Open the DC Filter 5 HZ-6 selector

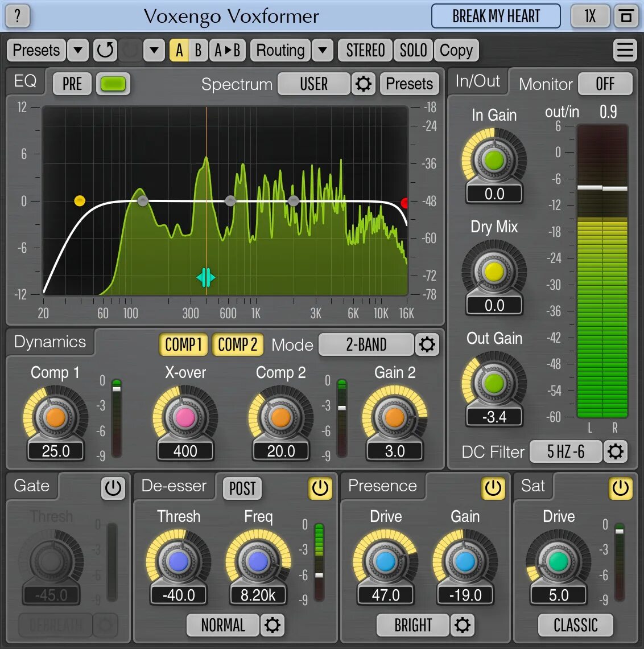[565, 451]
